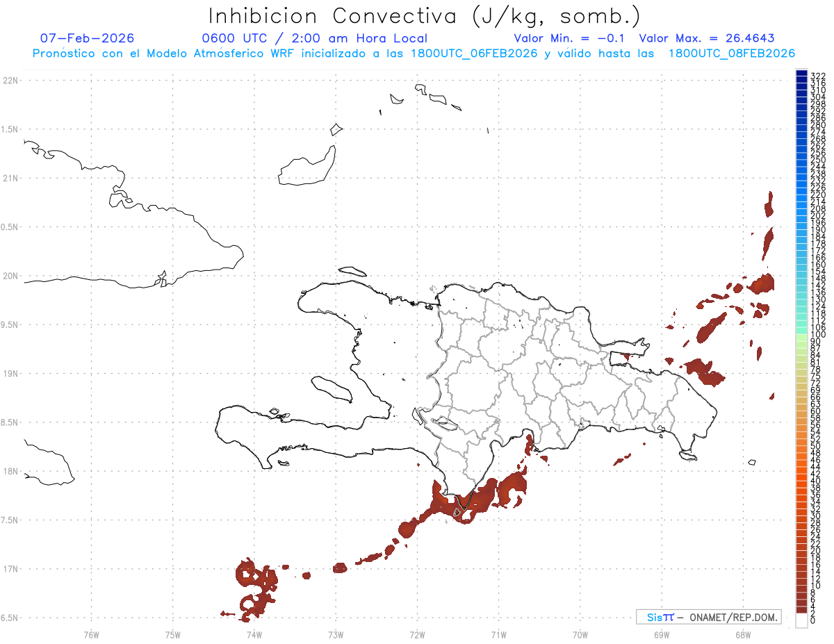Click the 'SisTT - ONAMET/REP.DOM.' credit box
Image resolution: width=834 pixels, height=644 pixels.
point(709,617)
